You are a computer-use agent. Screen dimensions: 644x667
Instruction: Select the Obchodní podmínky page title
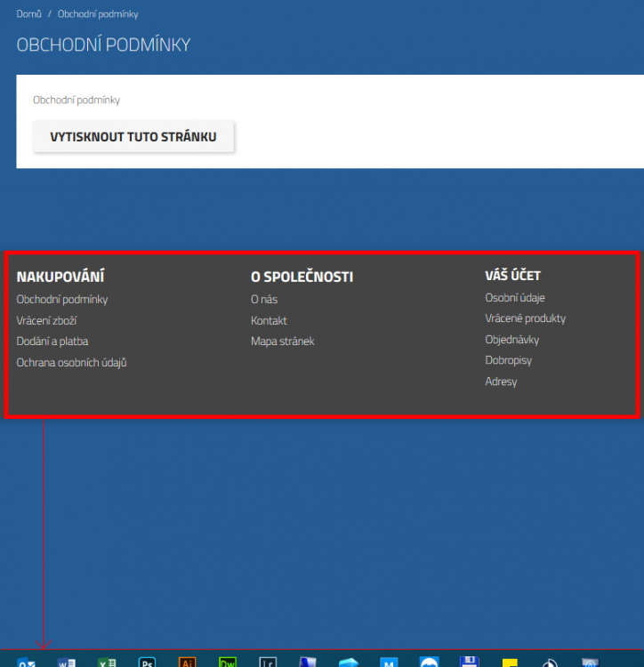(x=103, y=44)
